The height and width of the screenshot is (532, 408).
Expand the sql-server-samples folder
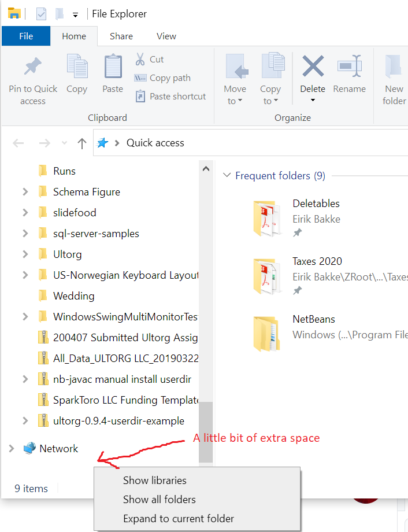pos(25,234)
